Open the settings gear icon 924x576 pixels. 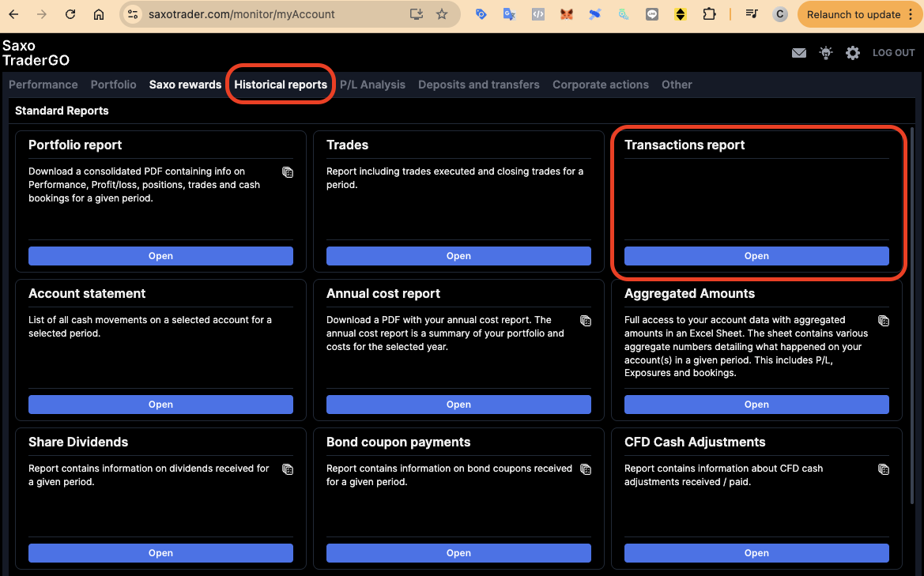853,53
